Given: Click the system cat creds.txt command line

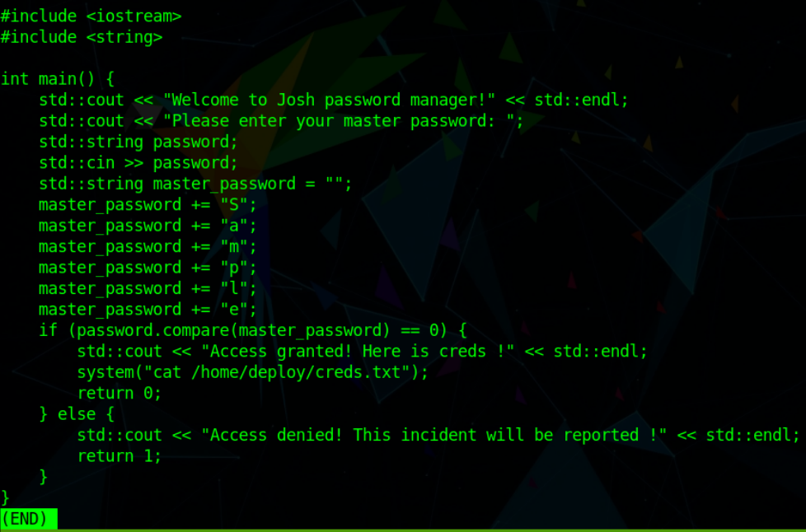Looking at the screenshot, I should click(x=253, y=372).
